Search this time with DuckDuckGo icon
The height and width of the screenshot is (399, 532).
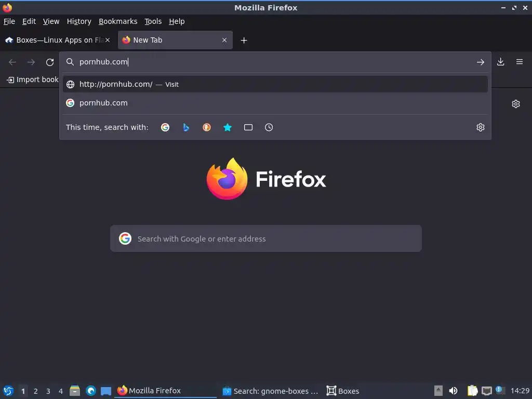(x=207, y=127)
